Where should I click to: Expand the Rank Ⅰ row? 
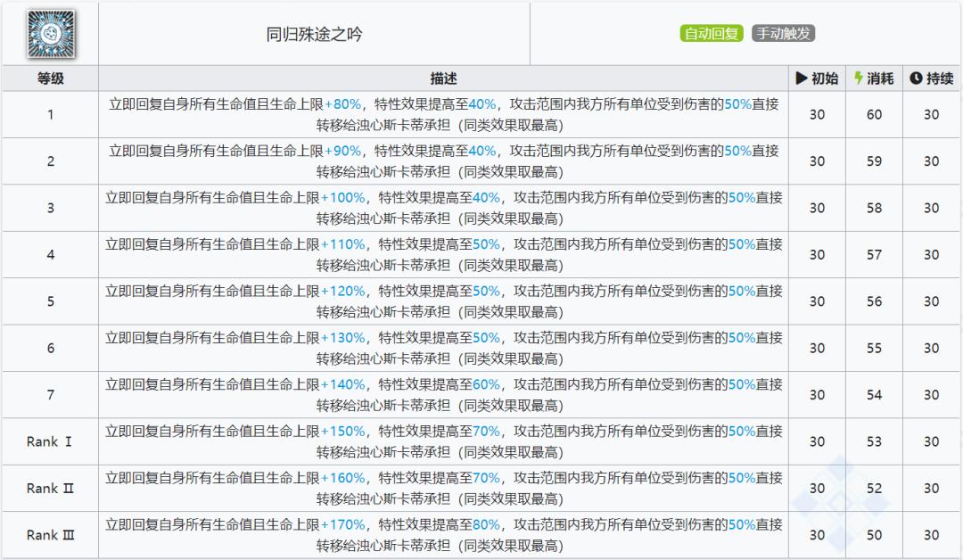tap(50, 441)
